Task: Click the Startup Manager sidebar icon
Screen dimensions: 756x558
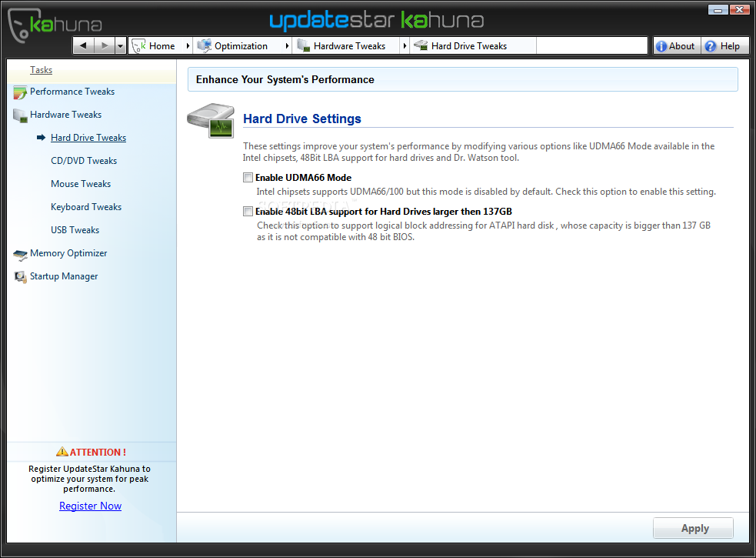Action: click(20, 277)
